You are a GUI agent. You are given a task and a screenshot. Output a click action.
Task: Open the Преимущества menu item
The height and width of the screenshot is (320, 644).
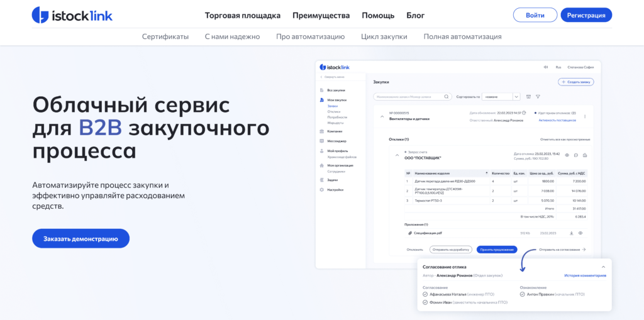pyautogui.click(x=321, y=16)
